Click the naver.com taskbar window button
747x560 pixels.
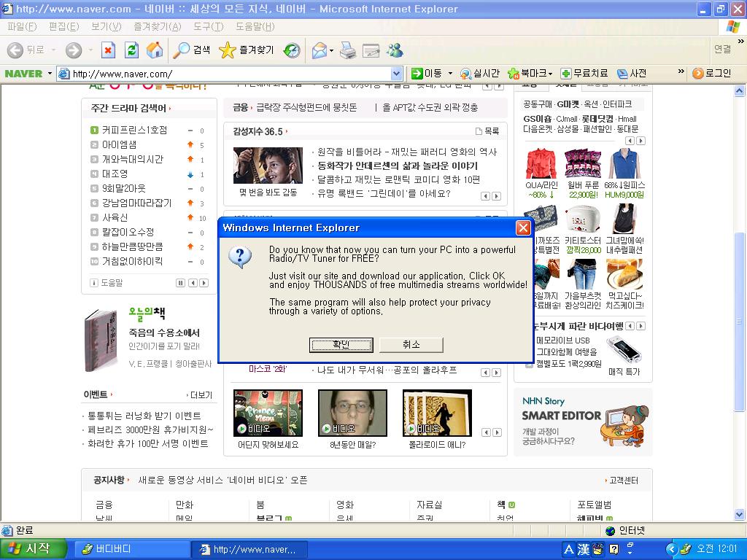point(249,550)
